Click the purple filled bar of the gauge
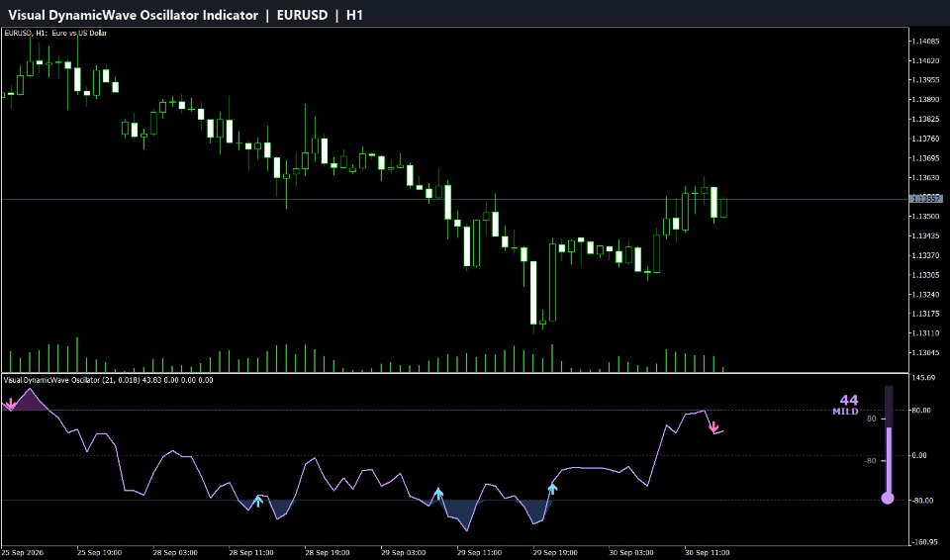The image size is (950, 560). (889, 460)
